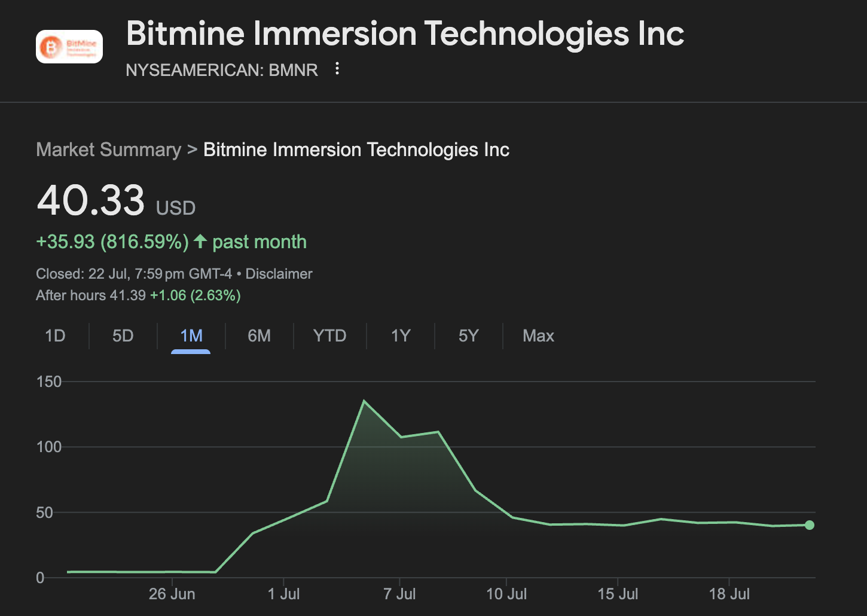
Task: Click the green endpoint dot on chart
Action: coord(810,525)
